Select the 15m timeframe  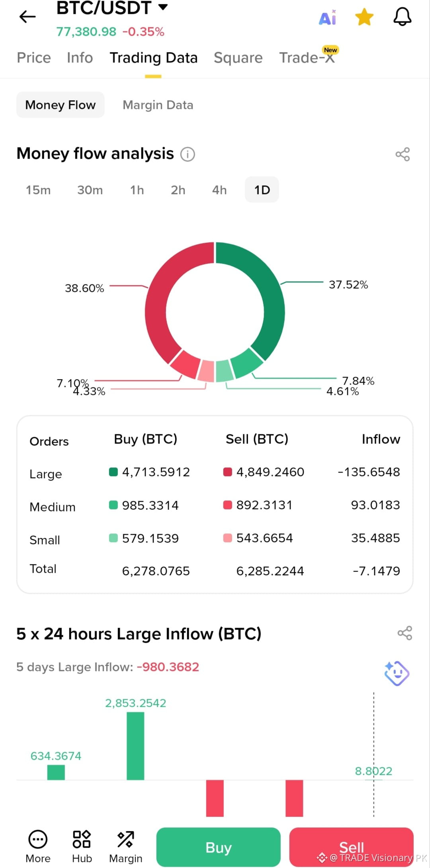point(38,190)
